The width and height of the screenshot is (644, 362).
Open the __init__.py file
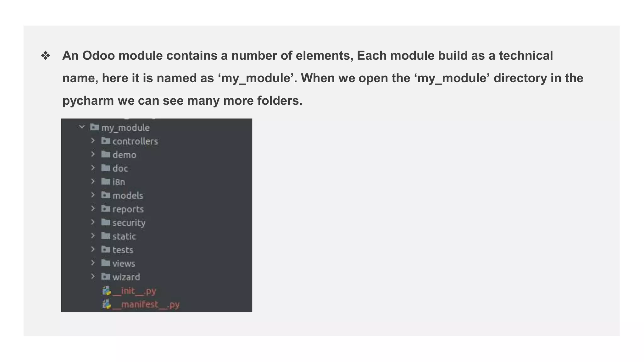click(x=134, y=291)
